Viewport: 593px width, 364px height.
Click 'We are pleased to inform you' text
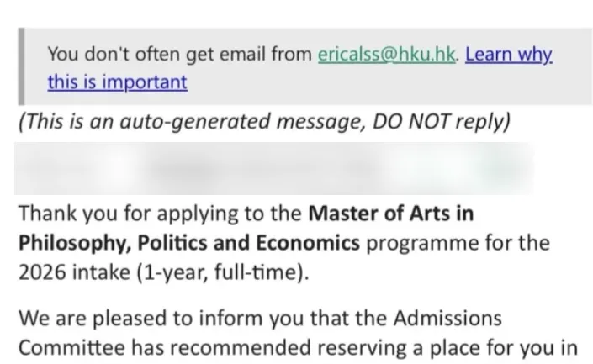click(161, 319)
